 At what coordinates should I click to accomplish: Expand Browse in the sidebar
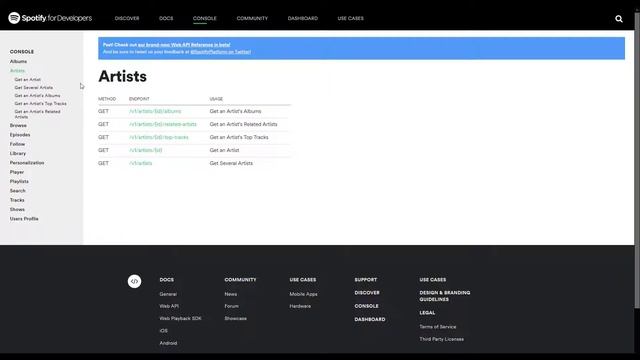coord(18,125)
